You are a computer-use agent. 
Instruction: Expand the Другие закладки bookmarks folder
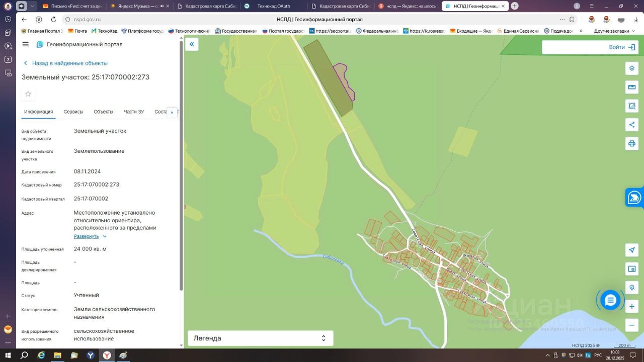pos(615,31)
